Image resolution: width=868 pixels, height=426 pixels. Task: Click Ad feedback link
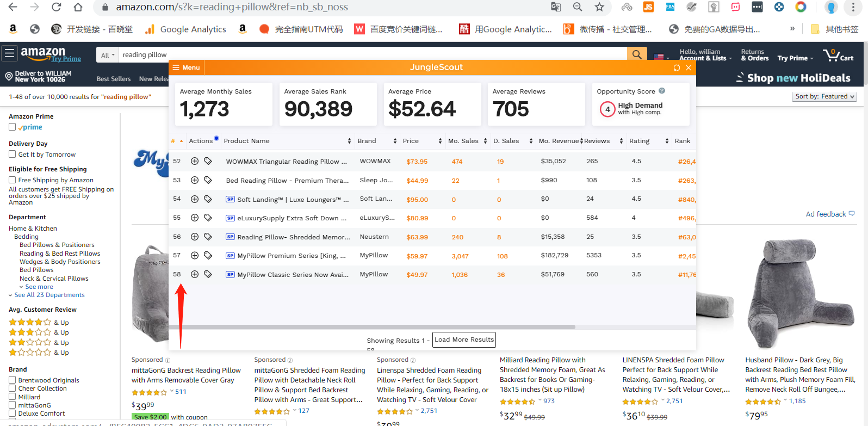pos(830,214)
